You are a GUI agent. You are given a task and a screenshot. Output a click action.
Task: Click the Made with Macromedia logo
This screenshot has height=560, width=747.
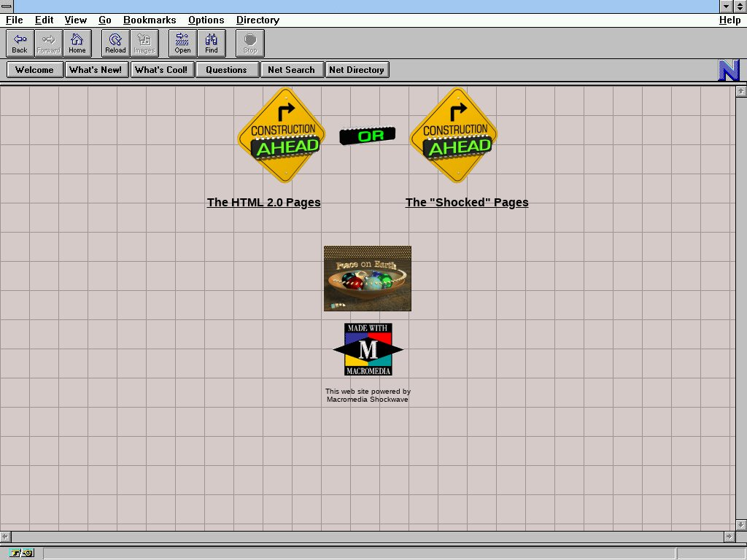pyautogui.click(x=368, y=350)
